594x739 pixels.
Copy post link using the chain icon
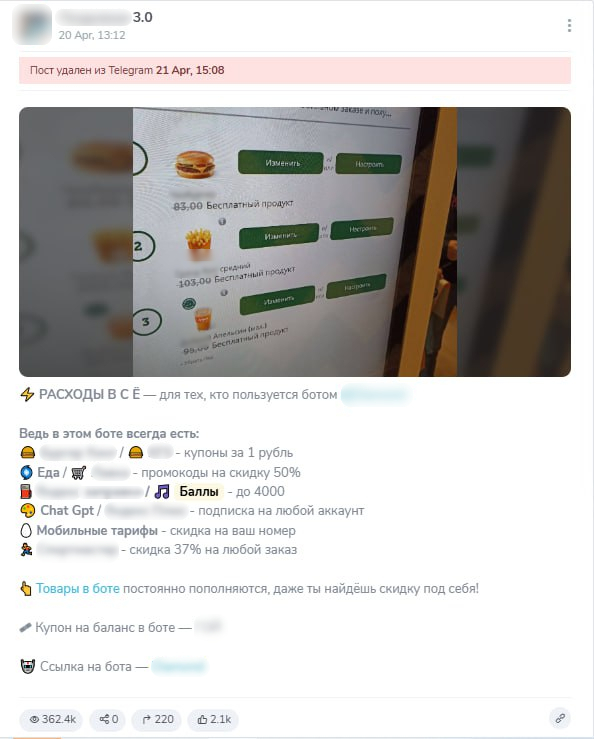560,718
